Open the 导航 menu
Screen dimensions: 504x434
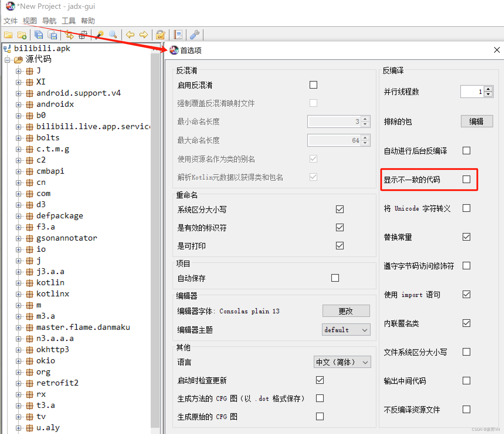(49, 21)
